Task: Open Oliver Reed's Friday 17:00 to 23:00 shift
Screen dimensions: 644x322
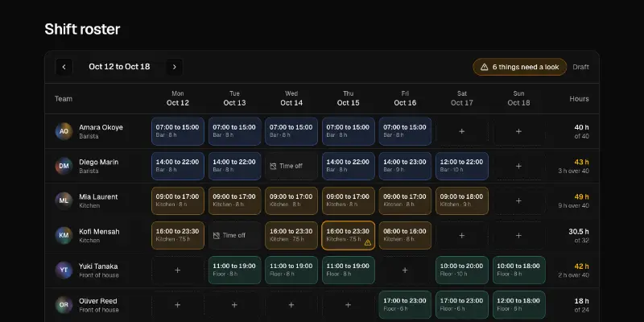Action: 405,305
